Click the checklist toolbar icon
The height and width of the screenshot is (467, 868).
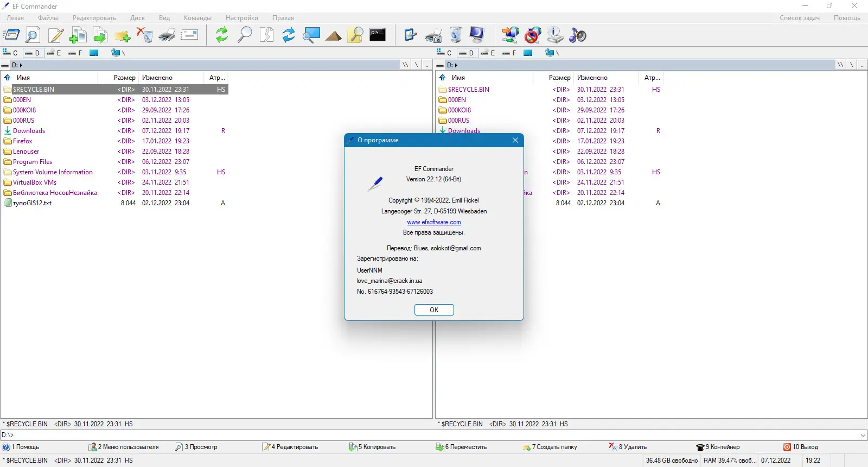[x=411, y=35]
